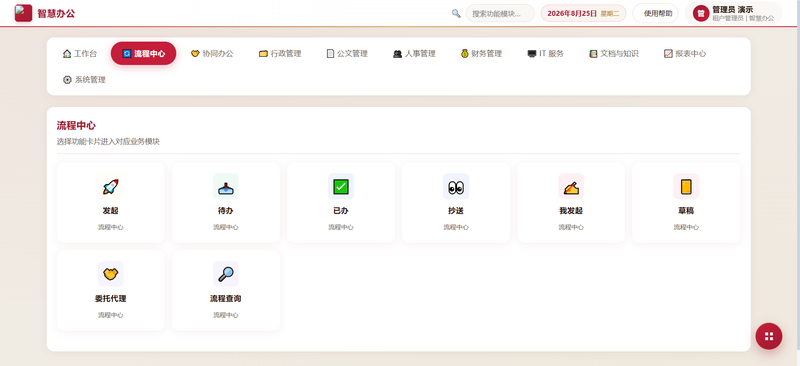Click the handshake icon beside 协同办公
Screen dimensions: 800x366
click(195, 54)
